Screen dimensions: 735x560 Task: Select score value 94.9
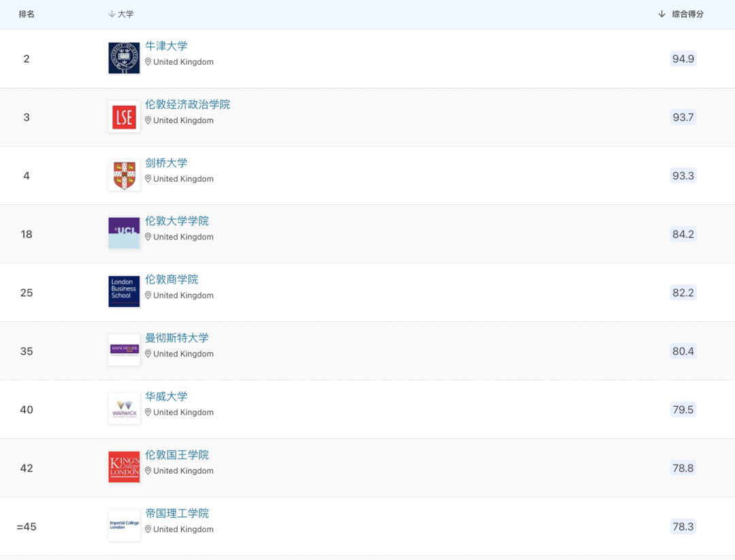click(x=683, y=59)
